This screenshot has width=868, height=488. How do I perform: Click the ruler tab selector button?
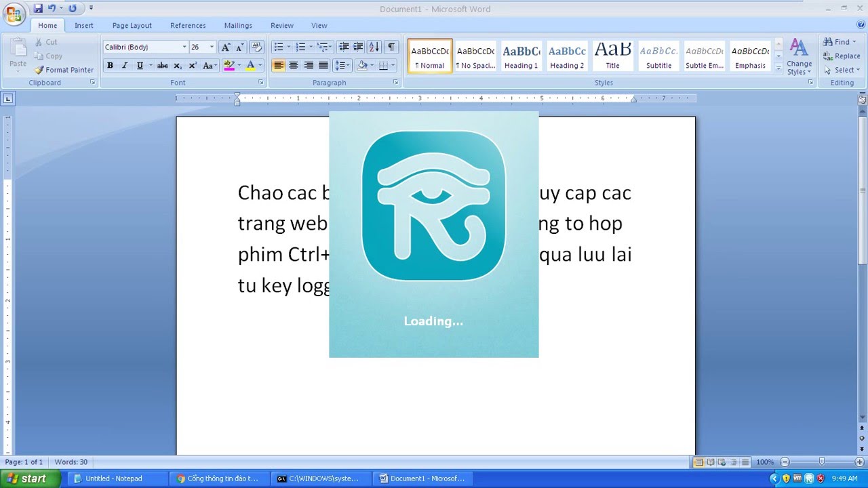click(7, 99)
